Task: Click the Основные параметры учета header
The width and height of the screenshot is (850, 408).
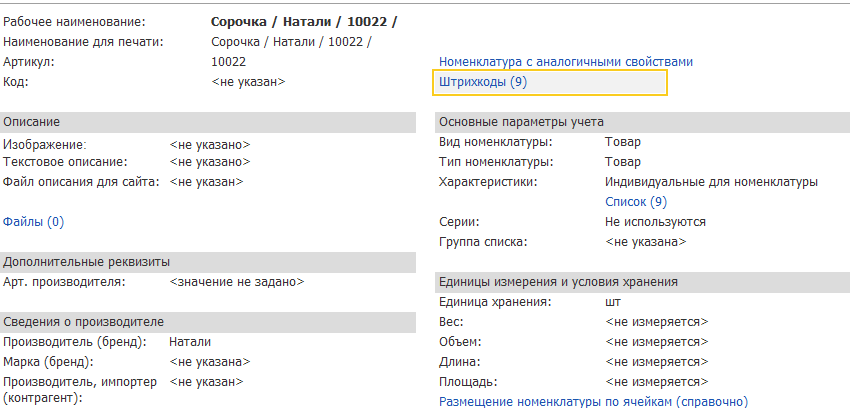Action: point(520,122)
